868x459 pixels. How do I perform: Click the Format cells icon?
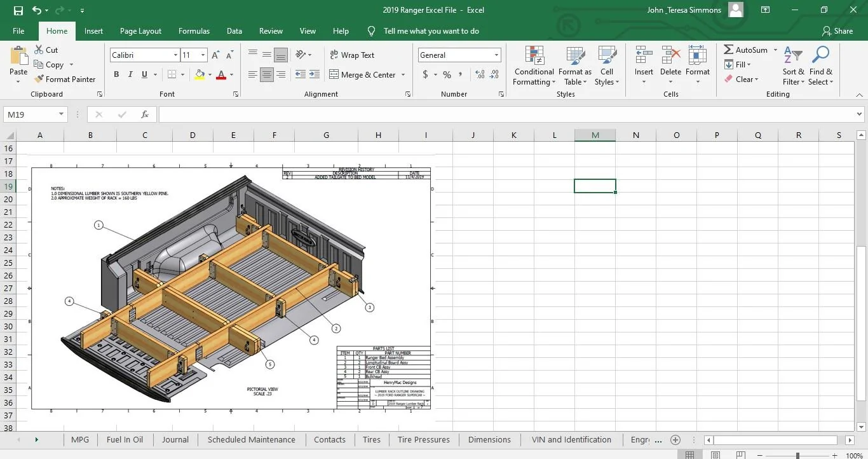click(x=697, y=55)
